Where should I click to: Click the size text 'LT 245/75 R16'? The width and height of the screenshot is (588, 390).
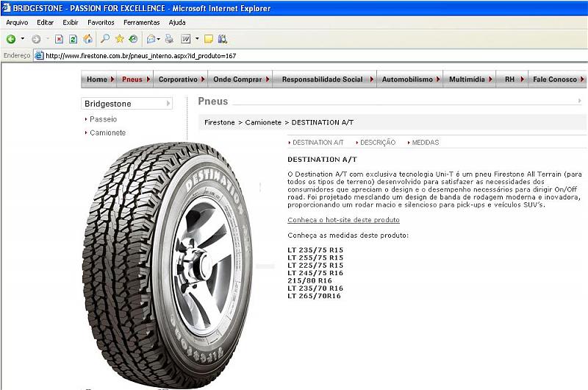(x=315, y=273)
